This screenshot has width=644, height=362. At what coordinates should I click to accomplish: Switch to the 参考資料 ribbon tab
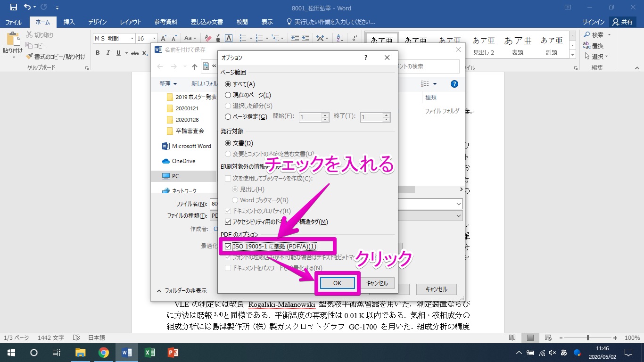coord(165,22)
